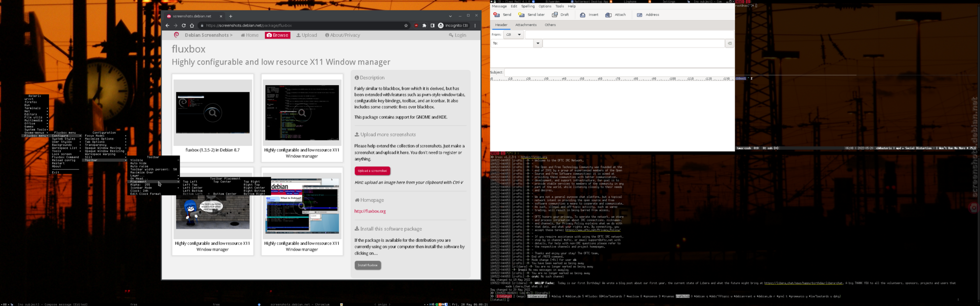Viewport: 980px width, 306px height.
Task: Click the From address input field
Action: pyautogui.click(x=629, y=35)
